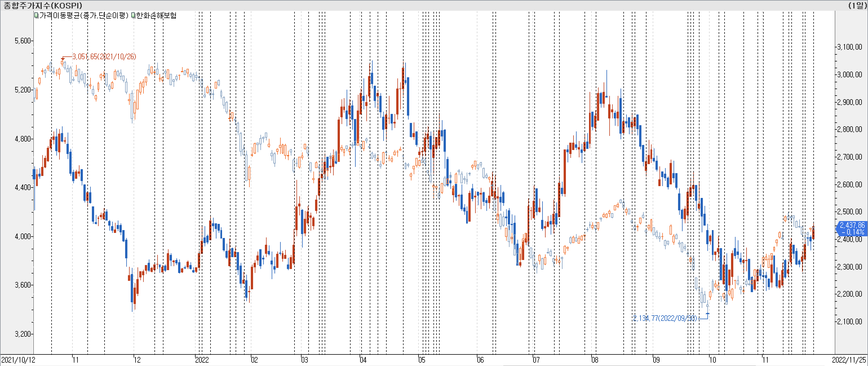Click the 2022 year marker on time axis
The width and height of the screenshot is (868, 366).
(x=202, y=360)
